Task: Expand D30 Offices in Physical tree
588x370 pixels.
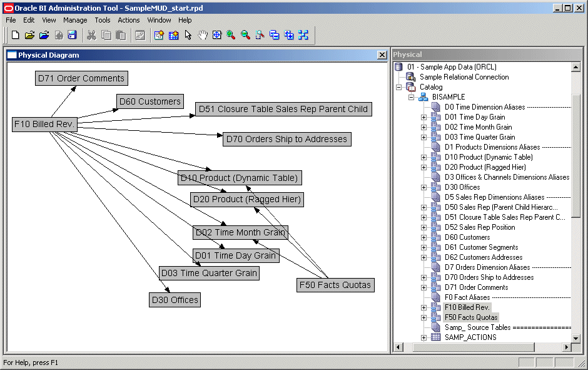Action: [423, 187]
